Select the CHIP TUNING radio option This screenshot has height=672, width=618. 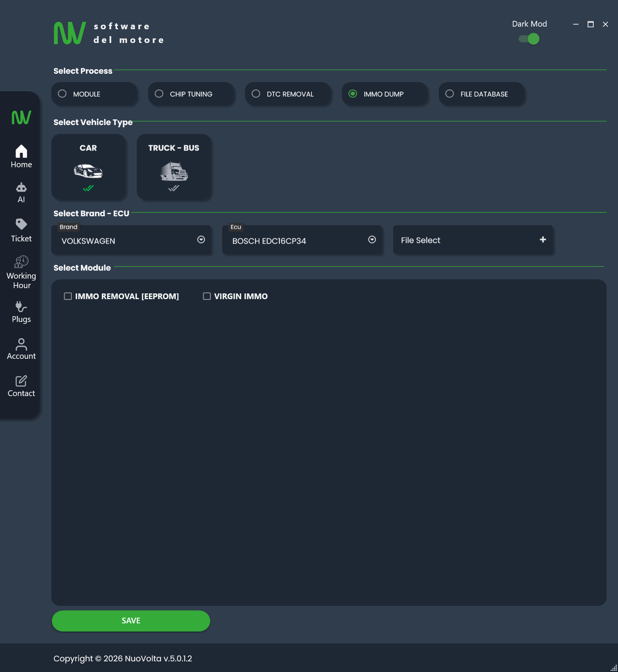[x=159, y=94]
